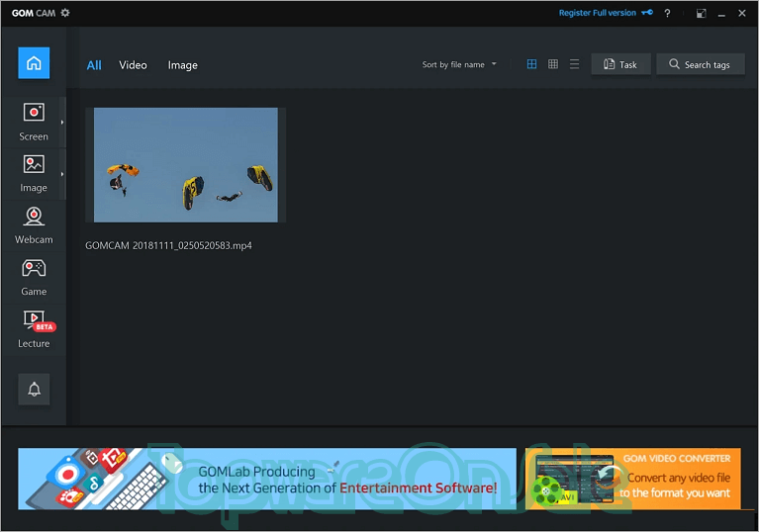Select the skydiving video thumbnail
Image resolution: width=759 pixels, height=532 pixels.
[x=185, y=165]
